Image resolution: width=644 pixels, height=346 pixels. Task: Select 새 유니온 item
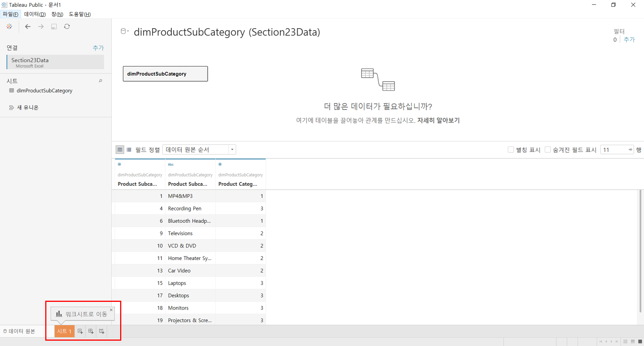pos(28,108)
